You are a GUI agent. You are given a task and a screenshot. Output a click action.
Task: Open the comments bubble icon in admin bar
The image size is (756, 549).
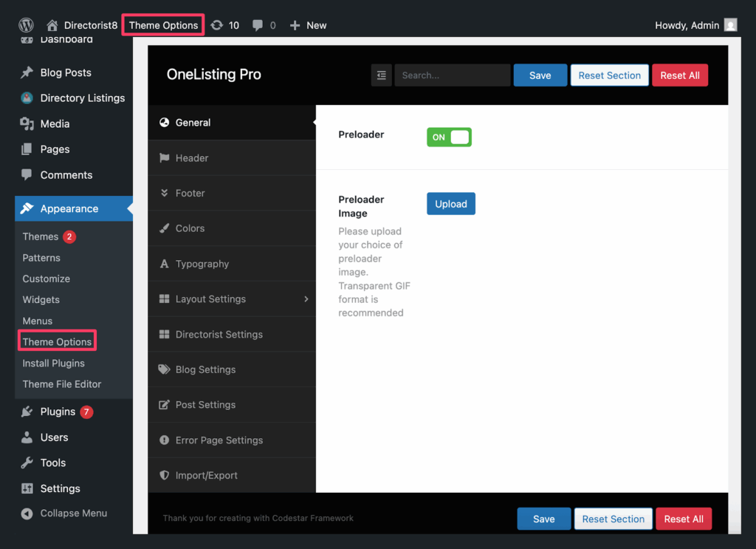click(258, 25)
